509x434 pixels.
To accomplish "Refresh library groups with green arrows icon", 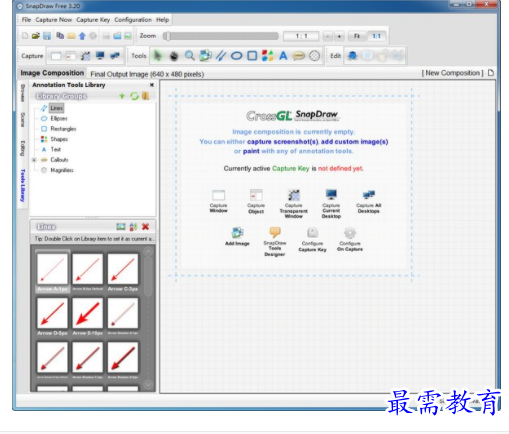I will click(x=134, y=96).
